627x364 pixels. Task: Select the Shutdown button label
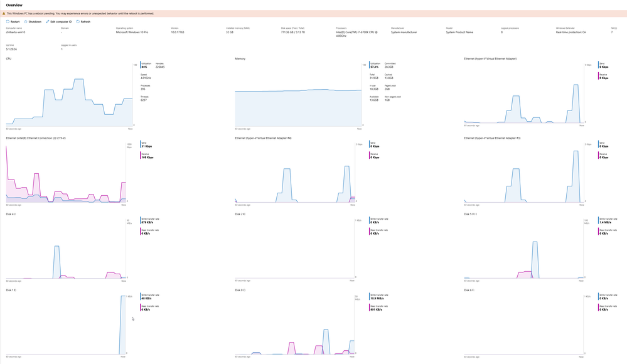[35, 21]
